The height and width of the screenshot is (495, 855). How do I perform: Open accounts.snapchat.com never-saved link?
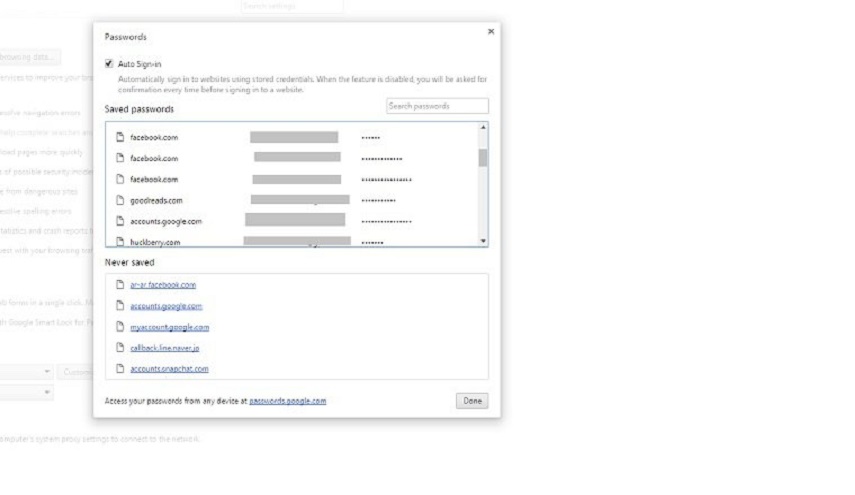click(169, 369)
